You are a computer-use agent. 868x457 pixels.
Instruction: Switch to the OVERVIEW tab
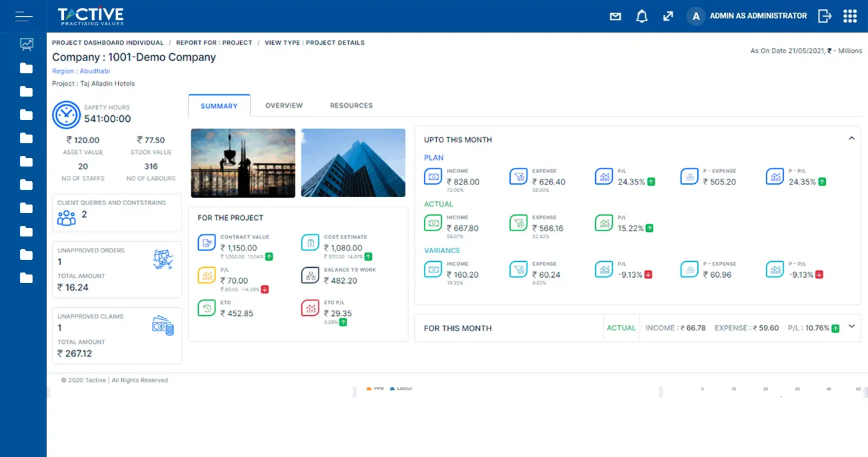[284, 105]
